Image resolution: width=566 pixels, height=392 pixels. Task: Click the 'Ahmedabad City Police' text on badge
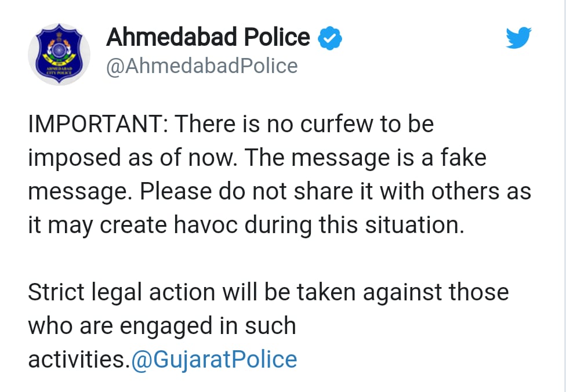point(59,70)
